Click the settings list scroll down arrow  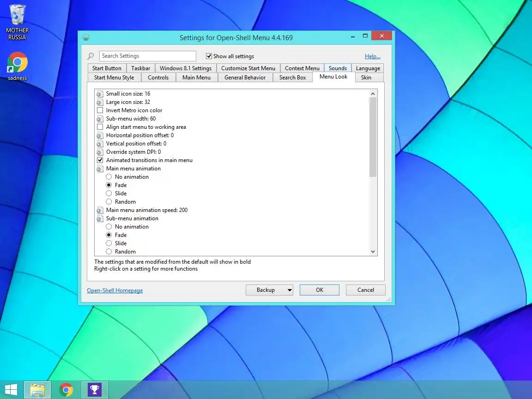[x=373, y=251]
